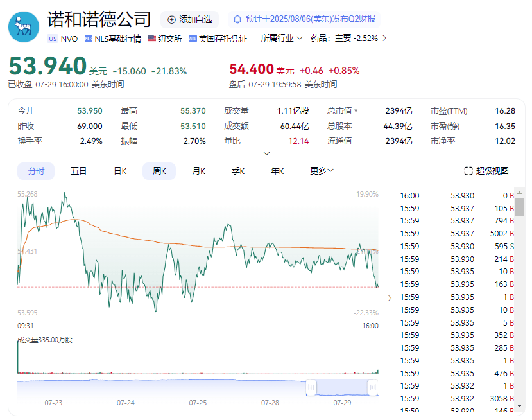Click the trade row with volume 3058
Screen dimensions: 532x420
[x=457, y=399]
